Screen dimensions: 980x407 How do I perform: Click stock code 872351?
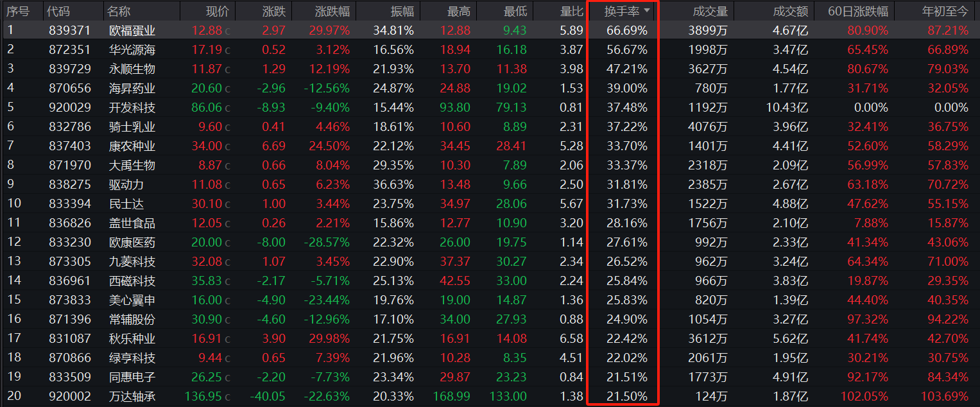point(70,49)
